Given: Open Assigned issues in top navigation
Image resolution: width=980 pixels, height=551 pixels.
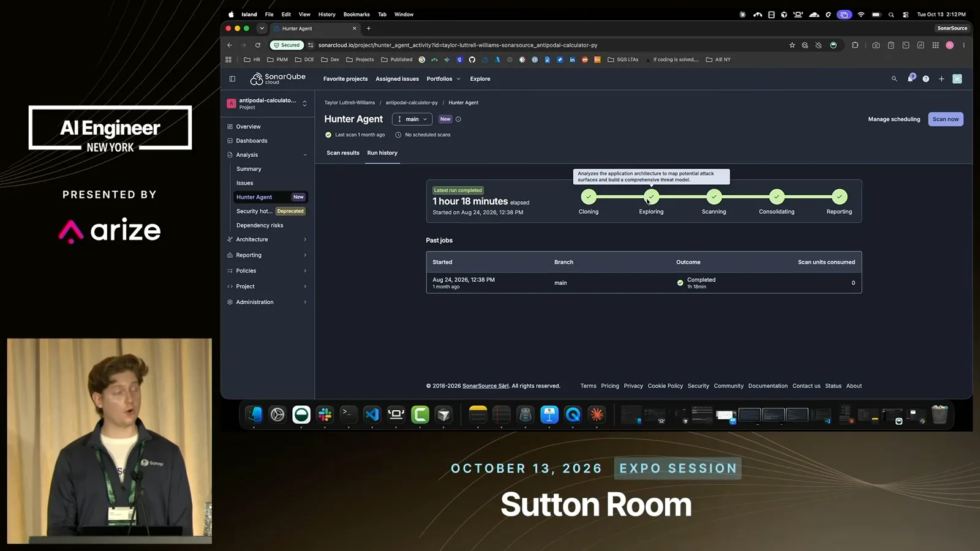Looking at the screenshot, I should point(397,79).
